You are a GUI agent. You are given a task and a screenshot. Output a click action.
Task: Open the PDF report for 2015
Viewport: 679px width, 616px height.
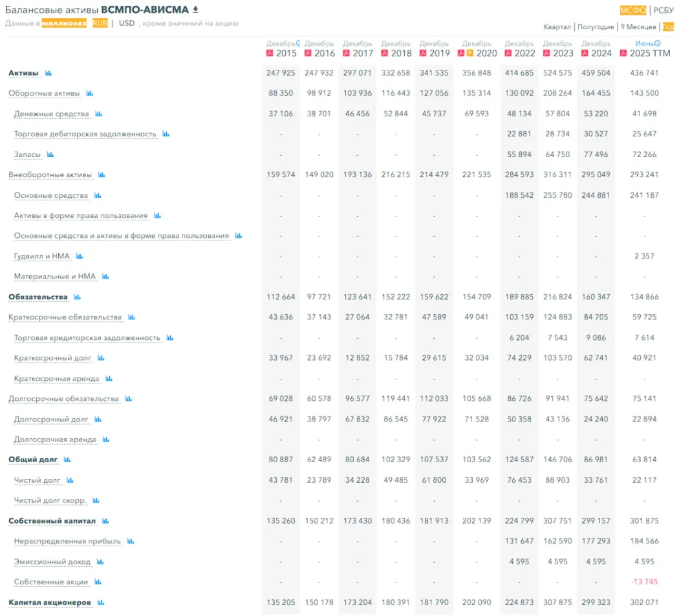click(x=270, y=53)
